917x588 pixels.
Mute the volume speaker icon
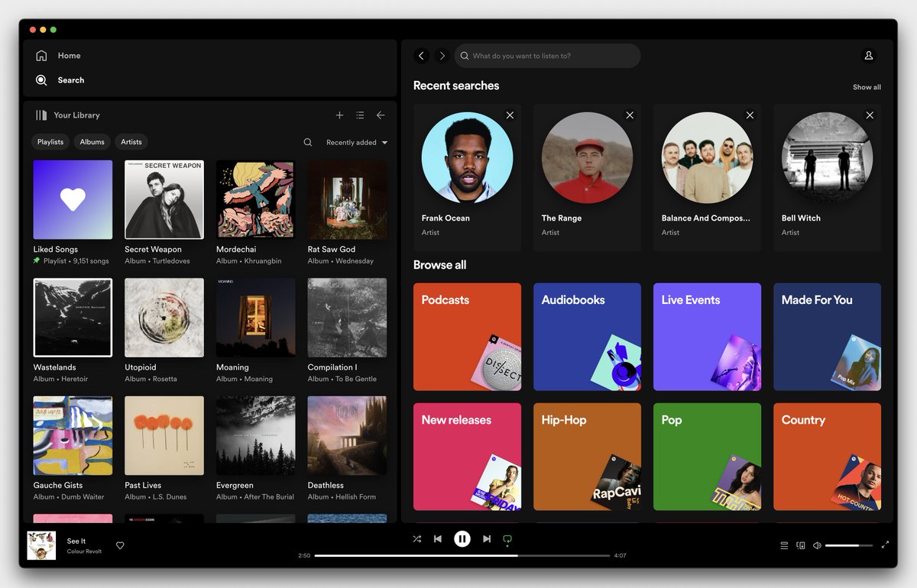click(x=817, y=545)
